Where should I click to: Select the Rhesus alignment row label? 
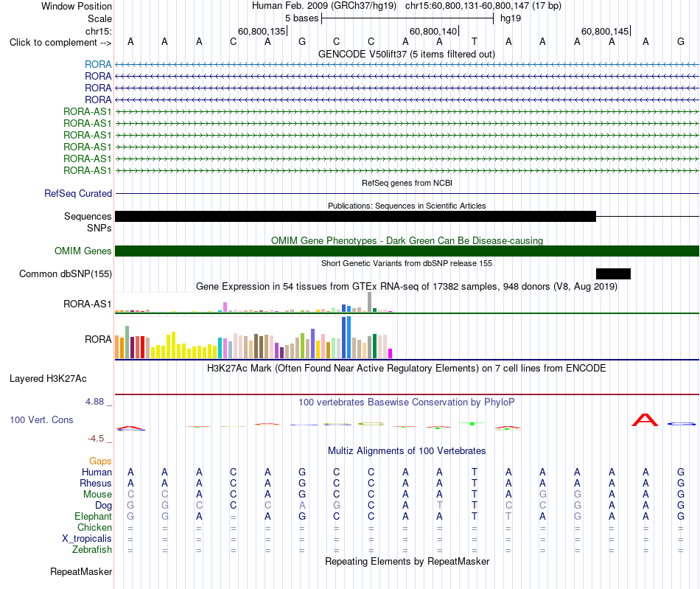point(96,483)
